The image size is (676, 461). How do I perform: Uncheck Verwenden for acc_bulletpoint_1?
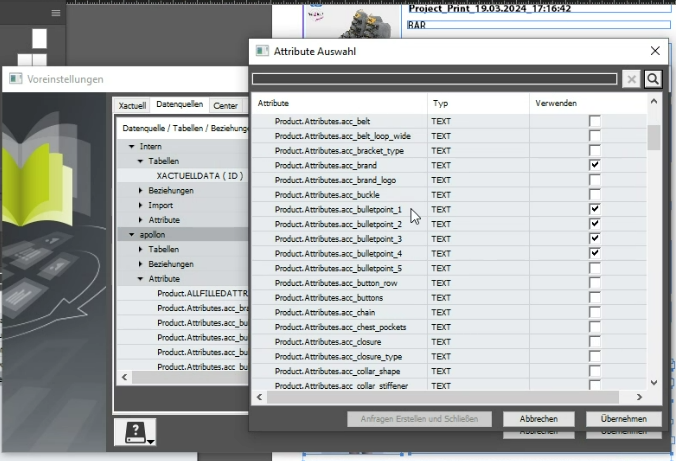point(595,209)
